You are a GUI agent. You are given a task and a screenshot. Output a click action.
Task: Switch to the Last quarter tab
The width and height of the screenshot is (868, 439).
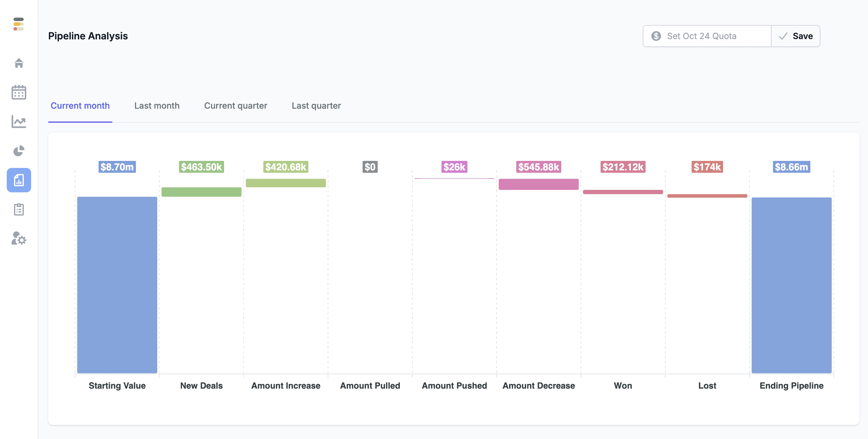pos(316,106)
